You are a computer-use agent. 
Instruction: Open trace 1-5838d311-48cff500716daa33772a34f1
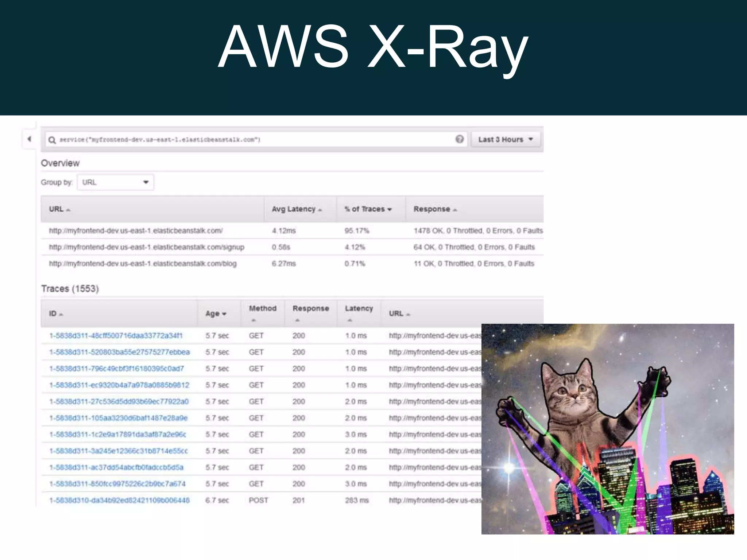pos(116,336)
